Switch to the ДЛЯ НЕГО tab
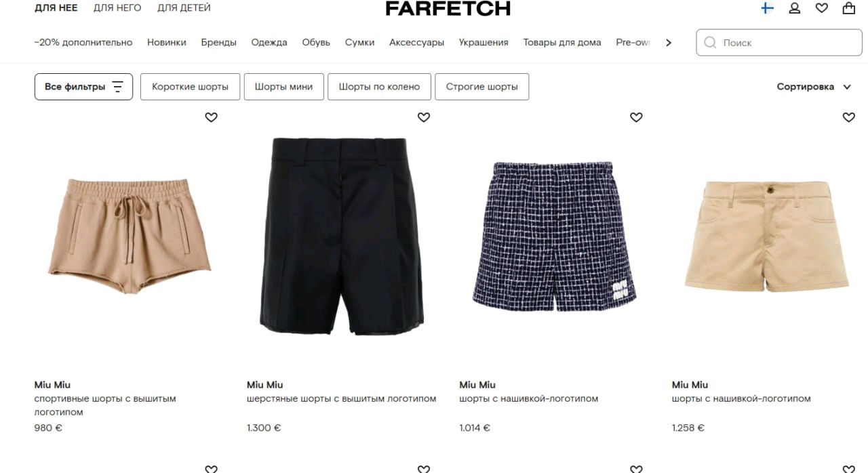The image size is (868, 473). tap(117, 8)
